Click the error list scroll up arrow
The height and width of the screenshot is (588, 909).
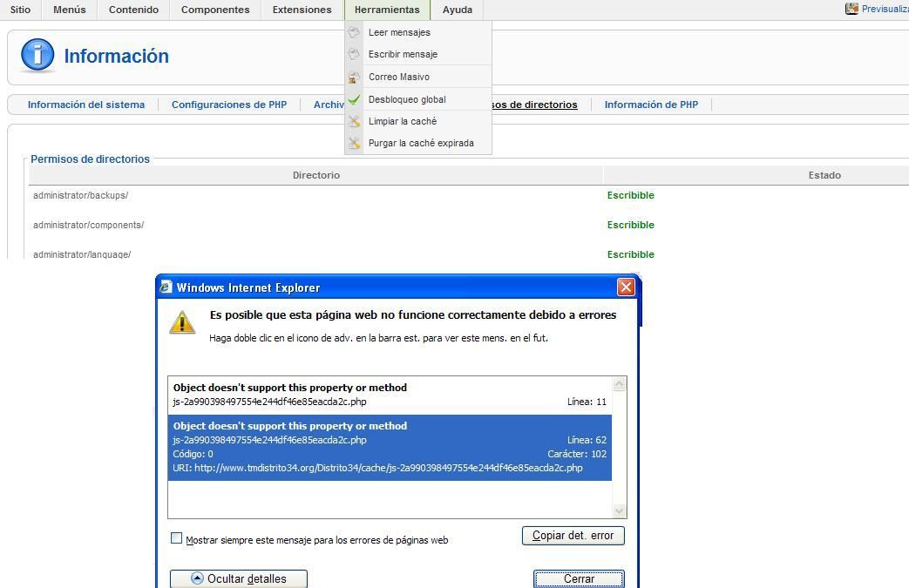pos(619,384)
